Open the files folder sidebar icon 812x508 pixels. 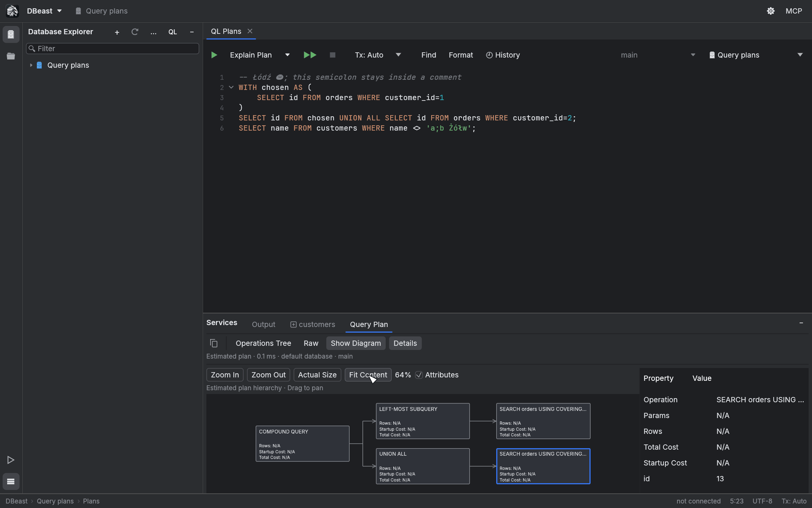[11, 56]
